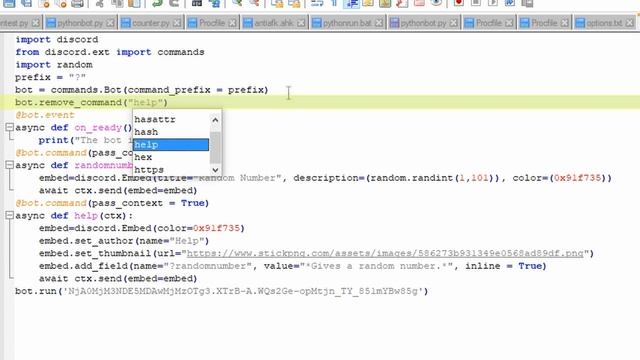Screen dimensions: 640x360
Task: Click the 'import discord' line
Action: (x=57, y=40)
